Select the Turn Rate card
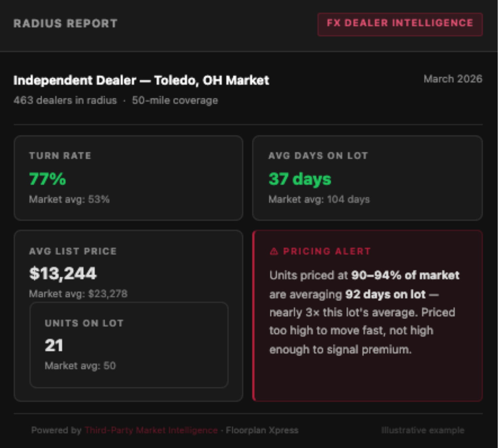Image resolution: width=498 pixels, height=448 pixels. click(128, 178)
